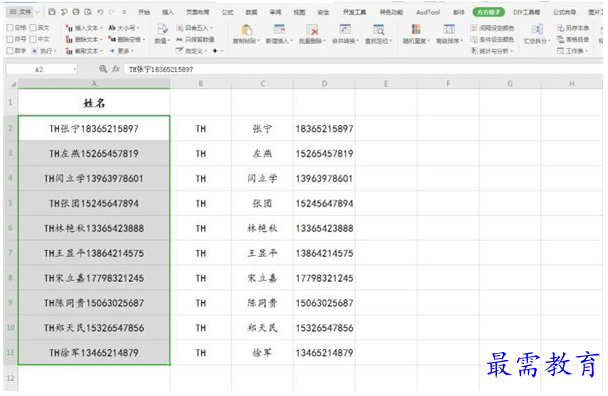Screen dimensions: 608x396
Task: Expand the Name Box dropdown arrow
Action: click(x=74, y=69)
